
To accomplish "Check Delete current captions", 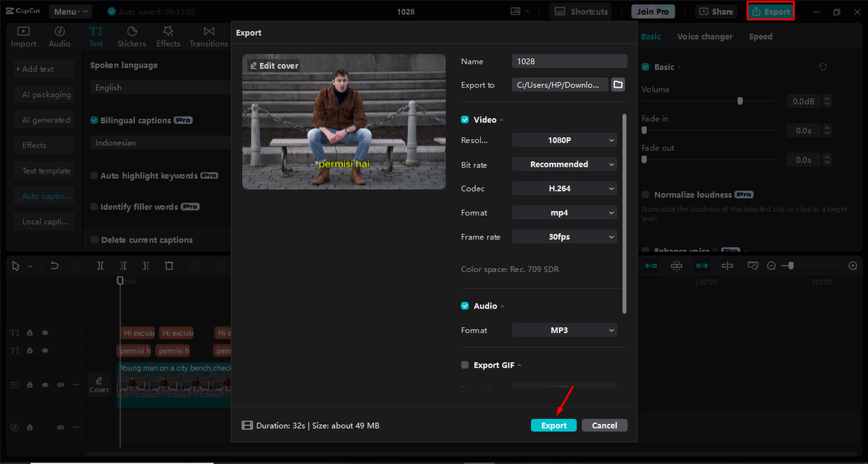I will [x=94, y=240].
